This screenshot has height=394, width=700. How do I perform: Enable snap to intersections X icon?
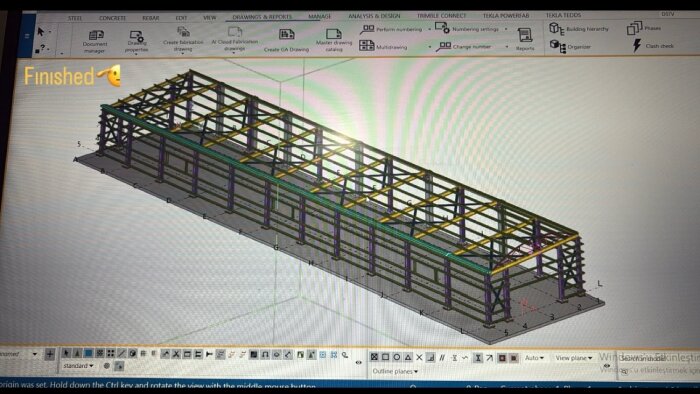419,357
